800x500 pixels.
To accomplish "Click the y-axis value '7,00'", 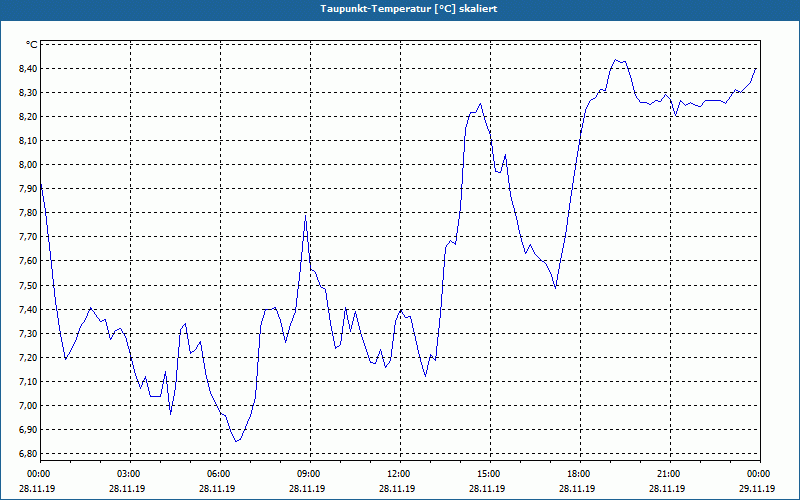I will point(29,406).
